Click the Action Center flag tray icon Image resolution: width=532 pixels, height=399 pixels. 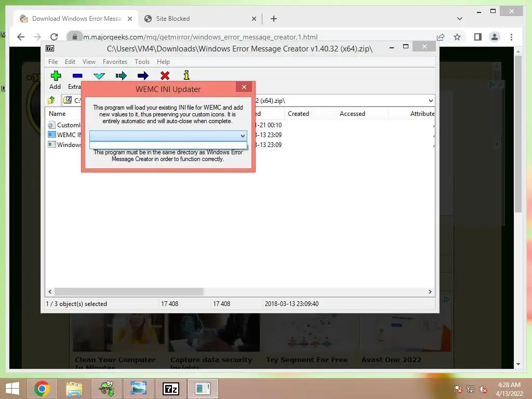458,390
